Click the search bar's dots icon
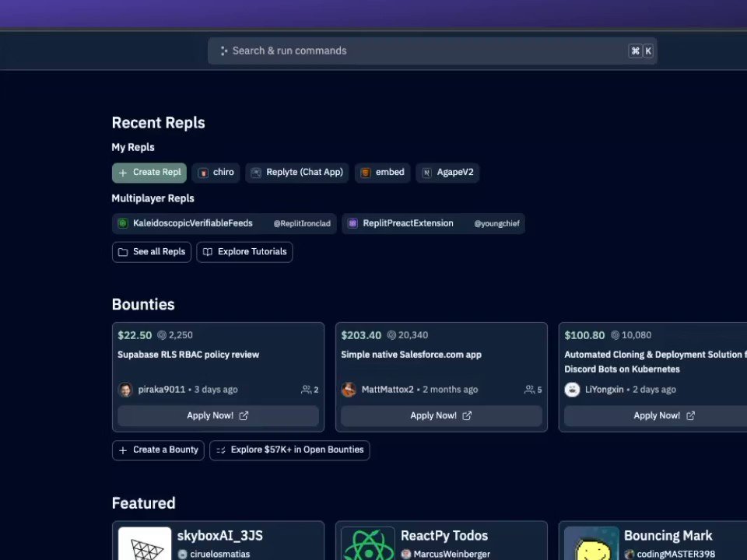 (x=223, y=51)
